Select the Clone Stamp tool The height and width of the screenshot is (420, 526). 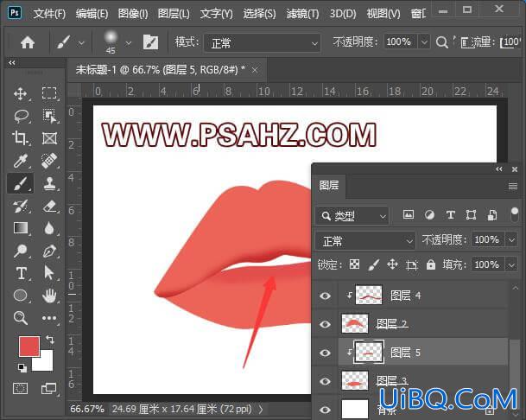[x=49, y=183]
